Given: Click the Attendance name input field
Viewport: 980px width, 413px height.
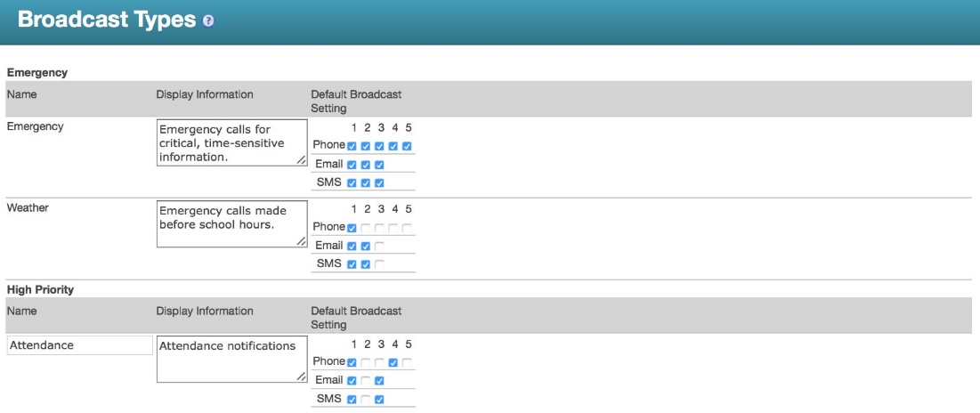Looking at the screenshot, I should pos(79,345).
